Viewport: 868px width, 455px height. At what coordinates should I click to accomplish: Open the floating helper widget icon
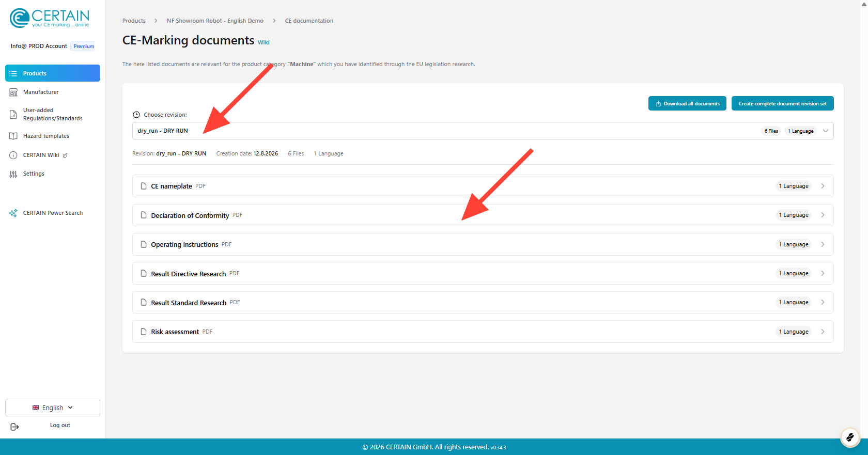(850, 437)
